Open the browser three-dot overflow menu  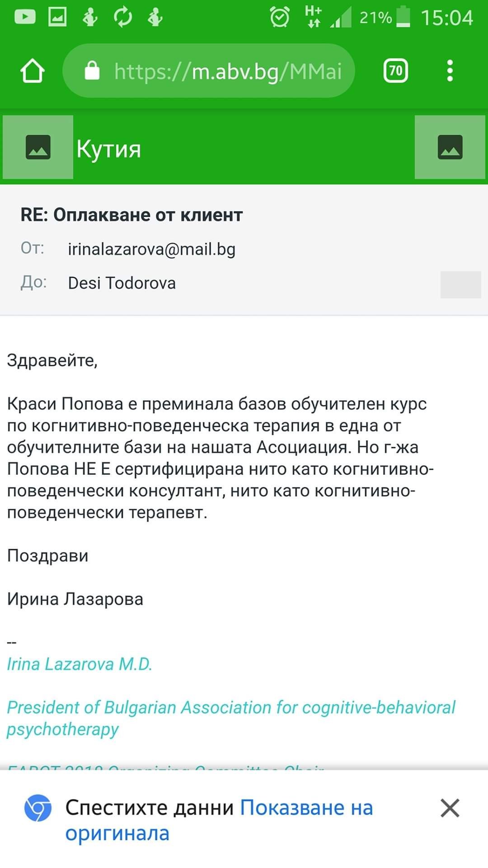(450, 71)
